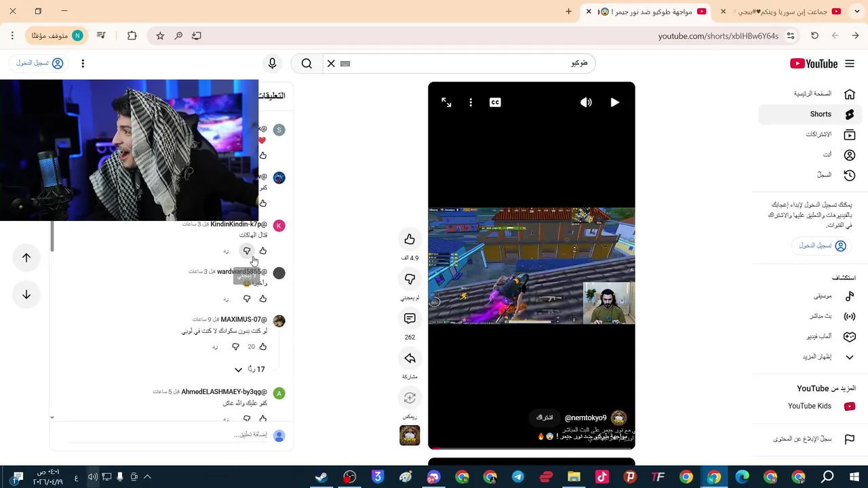Click the Shorts video progress bar
The height and width of the screenshot is (488, 868).
(532, 447)
